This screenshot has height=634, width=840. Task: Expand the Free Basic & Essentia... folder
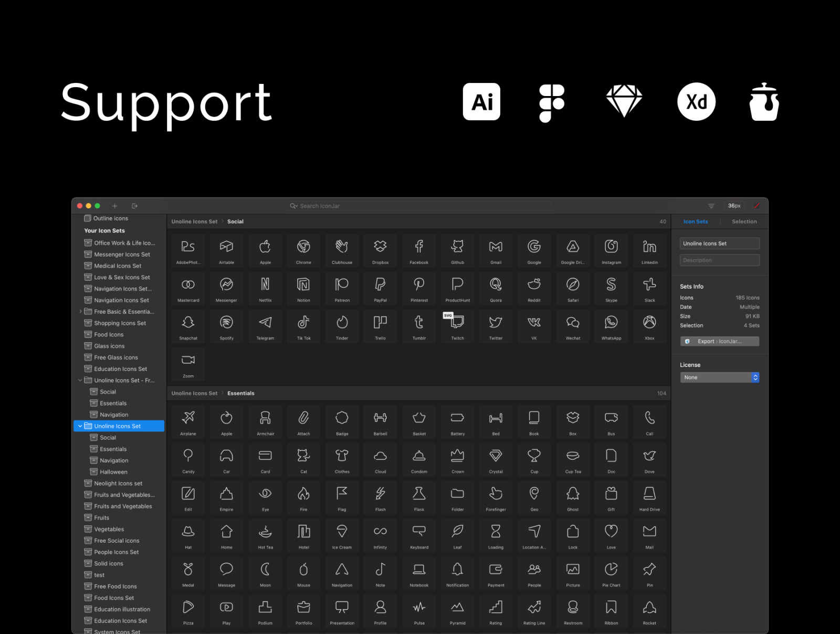(80, 312)
